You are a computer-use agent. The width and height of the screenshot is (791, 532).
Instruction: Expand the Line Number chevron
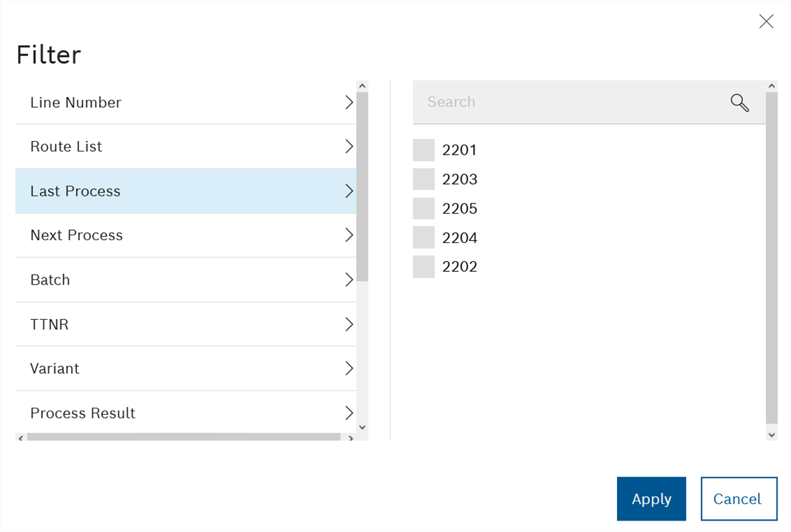349,103
